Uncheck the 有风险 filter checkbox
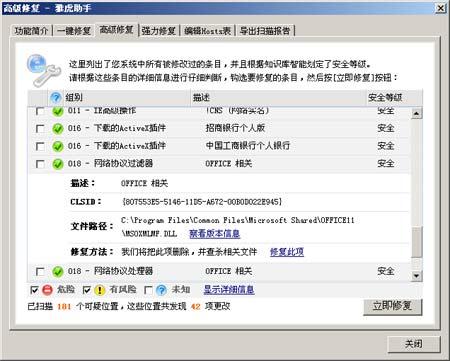450x361 pixels. 87,290
